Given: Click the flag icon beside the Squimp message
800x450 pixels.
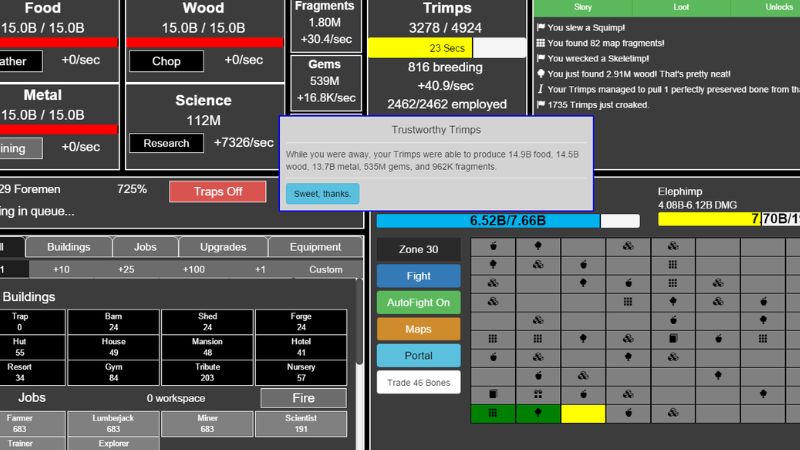Looking at the screenshot, I should [x=541, y=27].
